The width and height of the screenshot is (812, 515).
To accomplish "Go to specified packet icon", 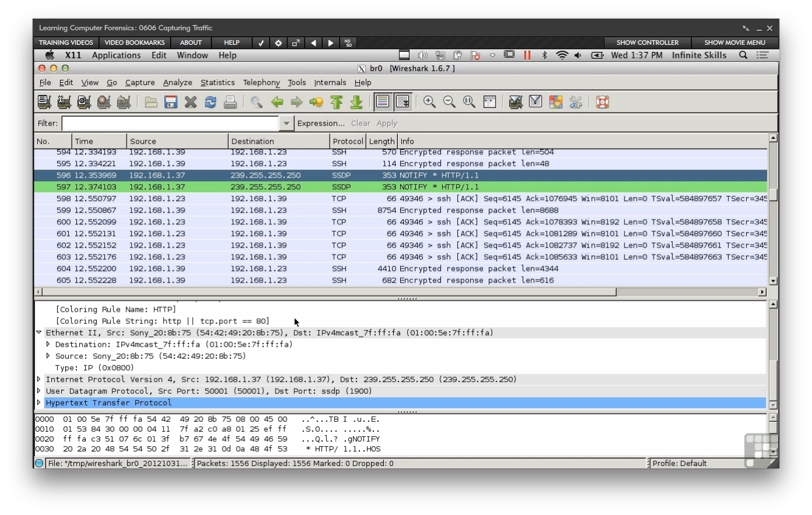I will (316, 102).
